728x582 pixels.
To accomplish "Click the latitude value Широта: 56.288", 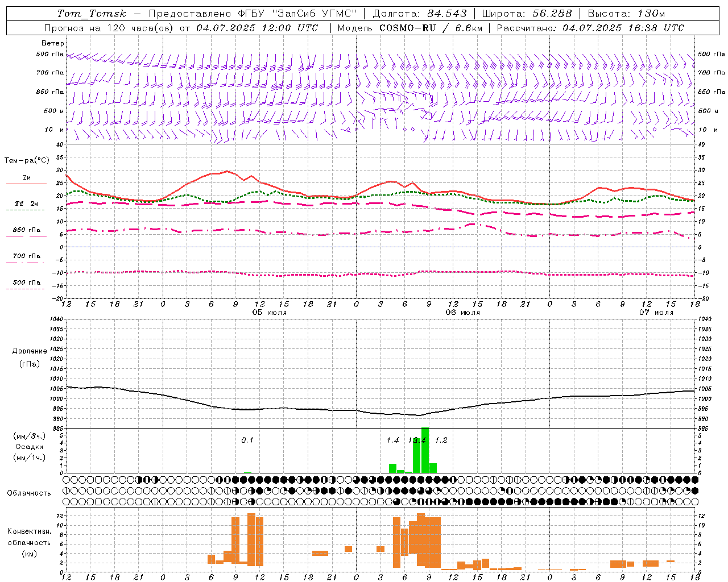I will [527, 14].
